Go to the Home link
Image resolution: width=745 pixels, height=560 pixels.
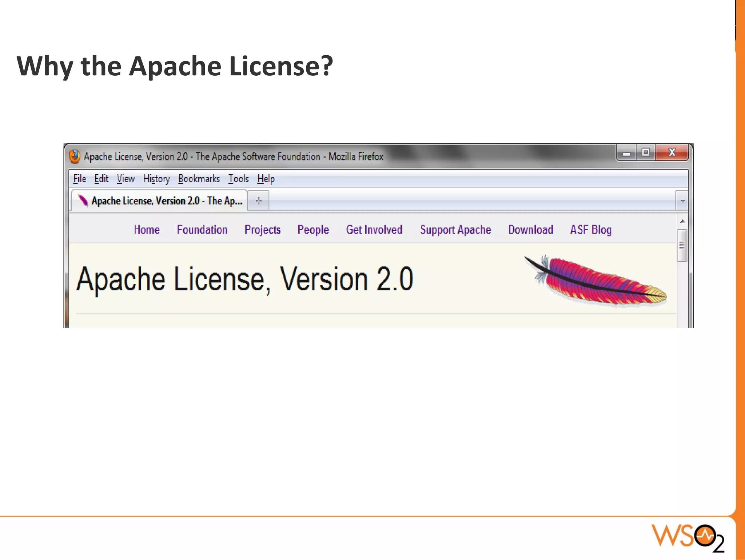[x=147, y=230]
